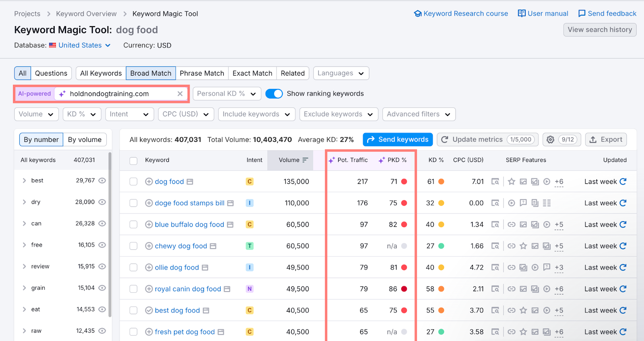644x341 pixels.
Task: Refresh metrics for 'blue buffalo dog food' row
Action: pos(623,224)
